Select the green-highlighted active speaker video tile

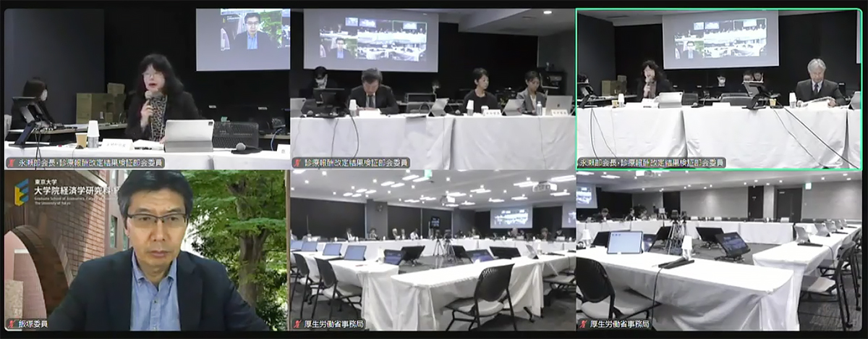719,89
